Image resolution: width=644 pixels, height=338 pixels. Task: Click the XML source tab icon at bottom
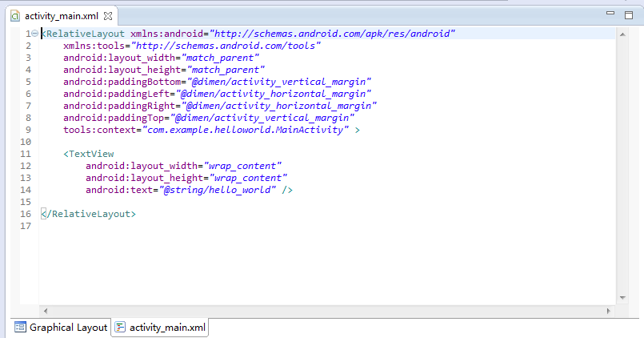tap(120, 328)
